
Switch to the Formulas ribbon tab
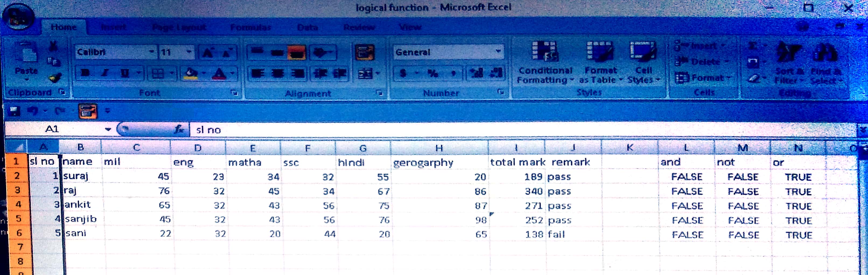click(250, 27)
